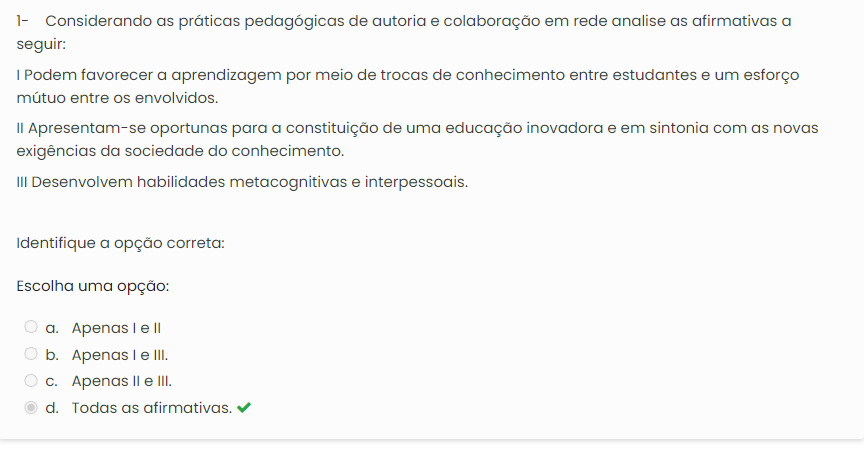Click the letter "b." option marker
Viewport: 864px width, 449px height.
pos(51,354)
